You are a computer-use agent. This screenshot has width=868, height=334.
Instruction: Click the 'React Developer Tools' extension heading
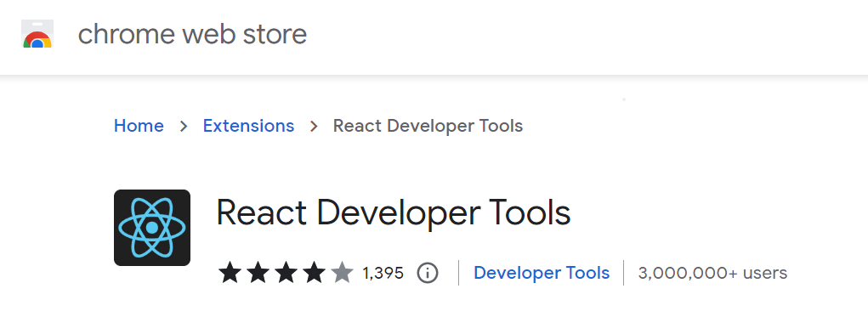point(394,213)
